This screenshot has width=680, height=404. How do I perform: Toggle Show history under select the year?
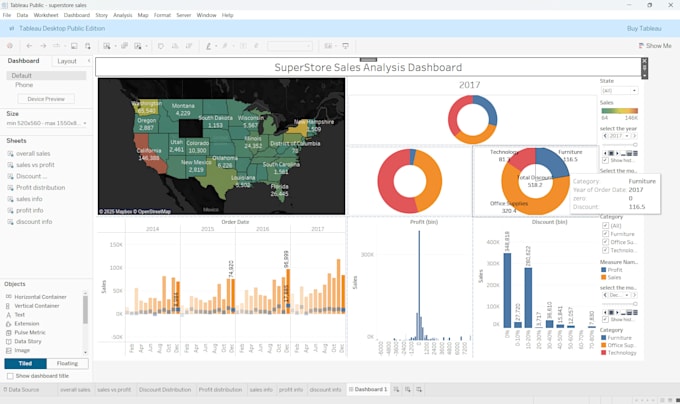(605, 160)
